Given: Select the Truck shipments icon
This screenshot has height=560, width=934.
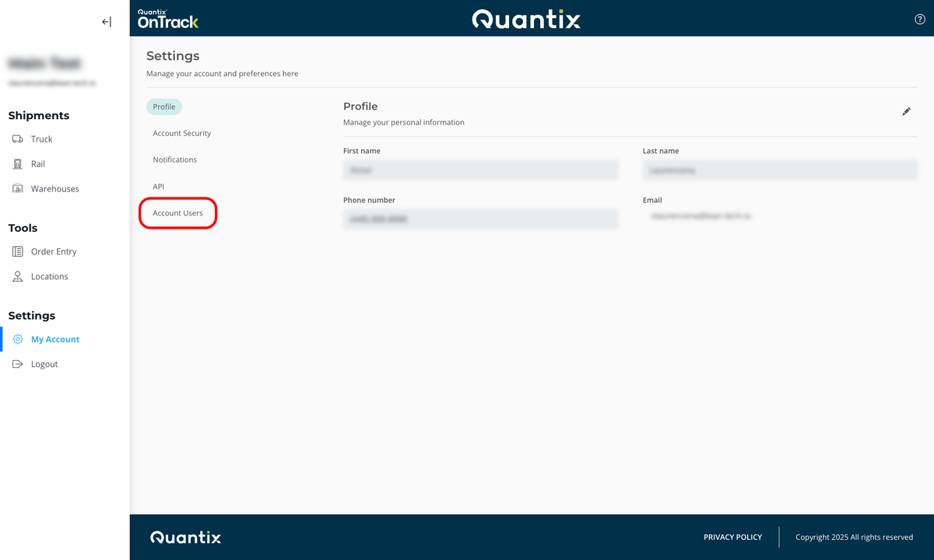Looking at the screenshot, I should point(19,138).
